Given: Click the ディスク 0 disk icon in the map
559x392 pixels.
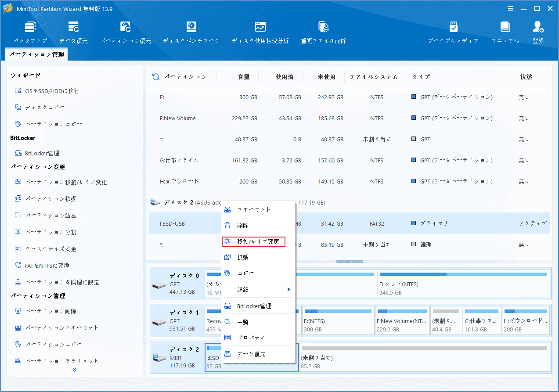Looking at the screenshot, I should [159, 285].
